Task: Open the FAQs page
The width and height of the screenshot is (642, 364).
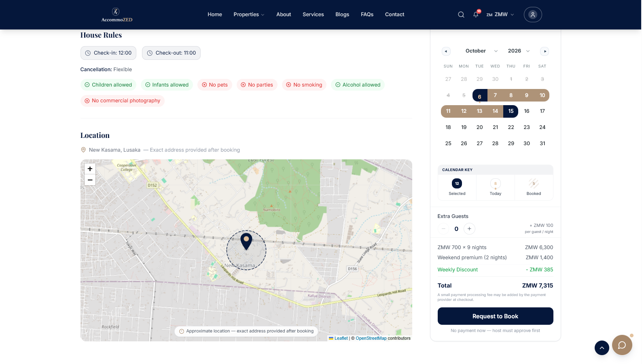Action: pyautogui.click(x=367, y=15)
